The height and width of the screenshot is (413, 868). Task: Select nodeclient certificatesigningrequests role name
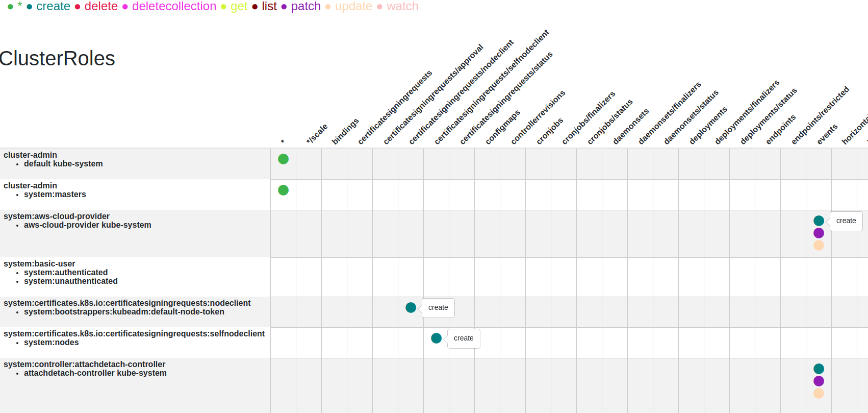[127, 303]
